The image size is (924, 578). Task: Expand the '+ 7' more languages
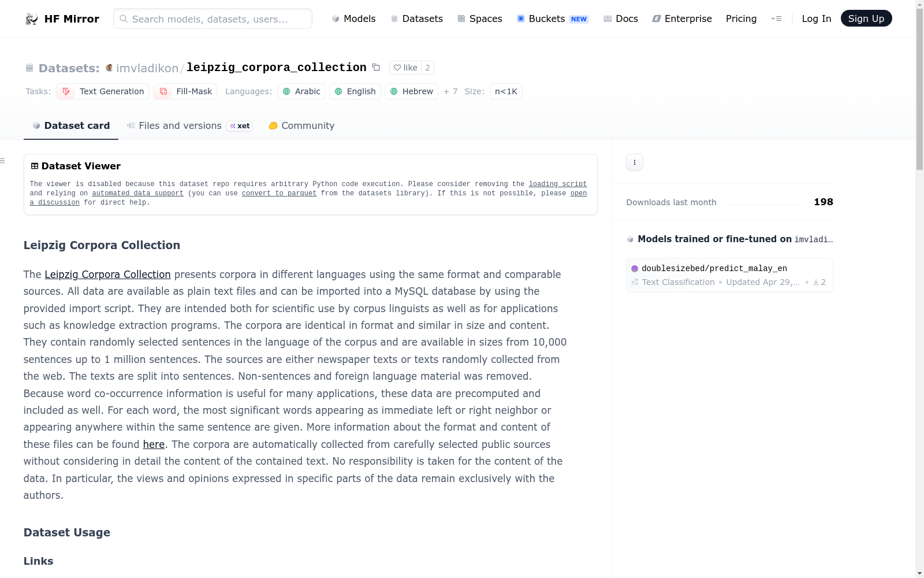450,91
